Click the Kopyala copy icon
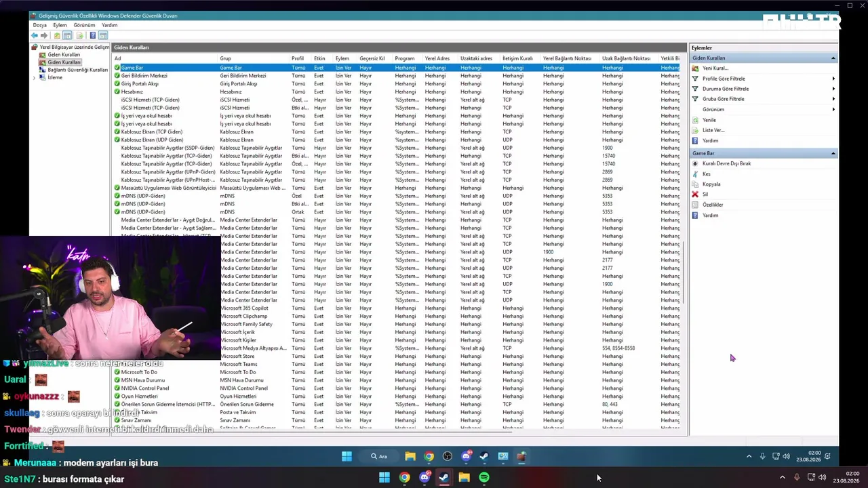 click(695, 184)
